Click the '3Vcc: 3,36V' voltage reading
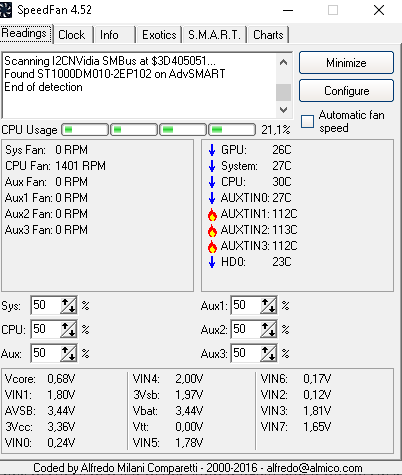The width and height of the screenshot is (402, 475). 40,427
